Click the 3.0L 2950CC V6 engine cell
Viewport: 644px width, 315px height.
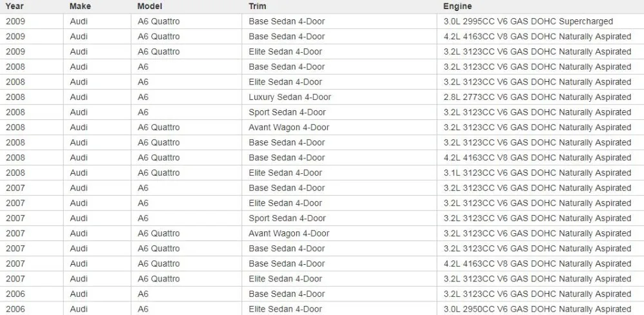[540, 309]
